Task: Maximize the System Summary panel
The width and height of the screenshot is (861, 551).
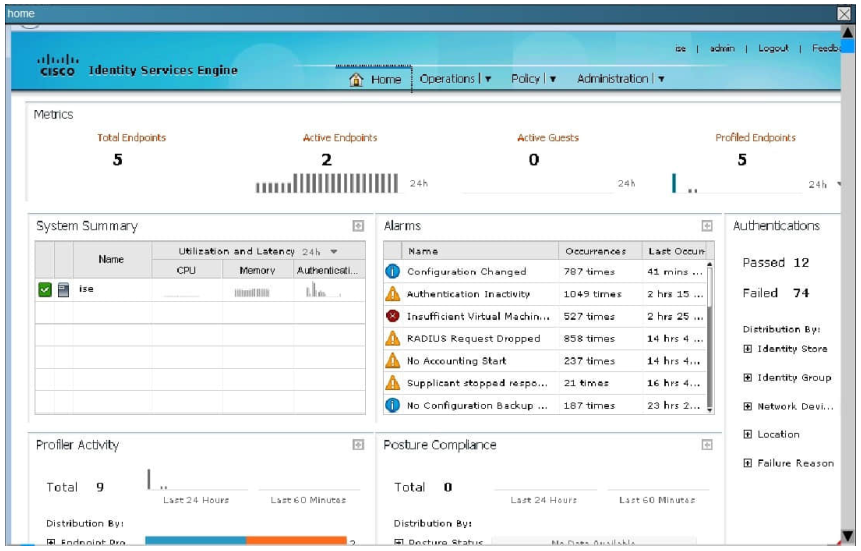Action: pos(358,226)
